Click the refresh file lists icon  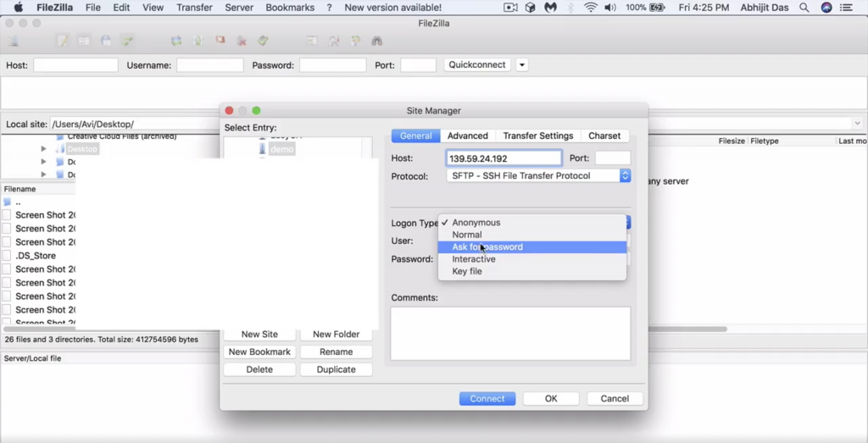[176, 41]
